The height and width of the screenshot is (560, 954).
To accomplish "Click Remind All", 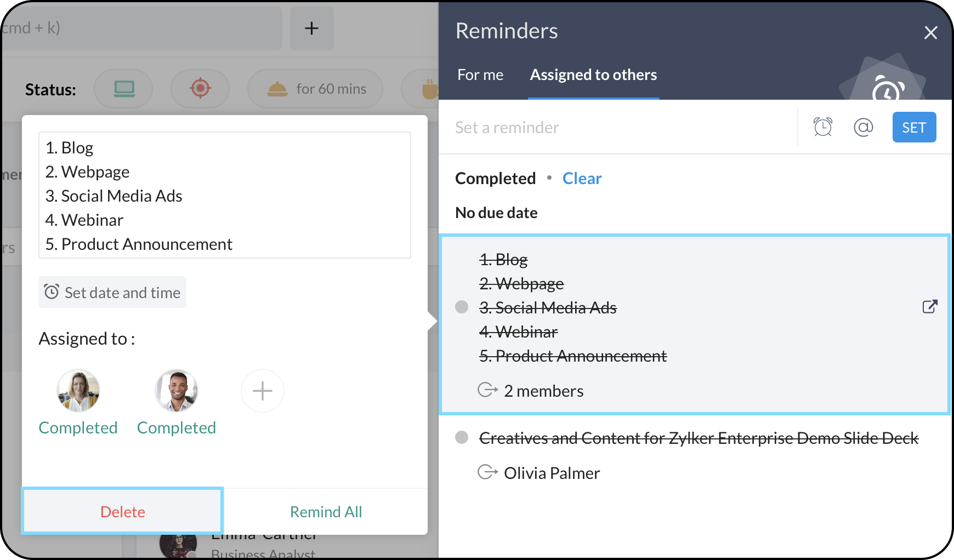I will tap(326, 512).
